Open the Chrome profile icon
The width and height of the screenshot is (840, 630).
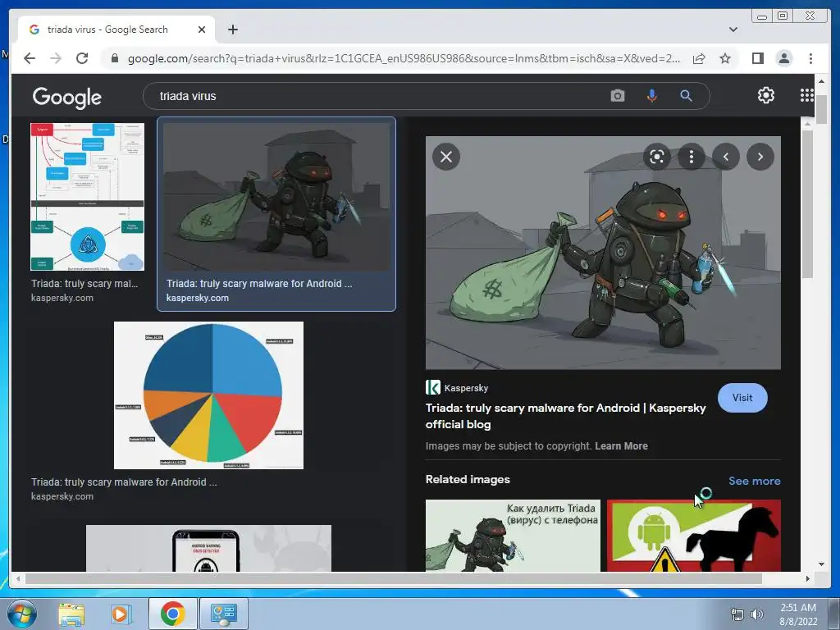(x=783, y=58)
